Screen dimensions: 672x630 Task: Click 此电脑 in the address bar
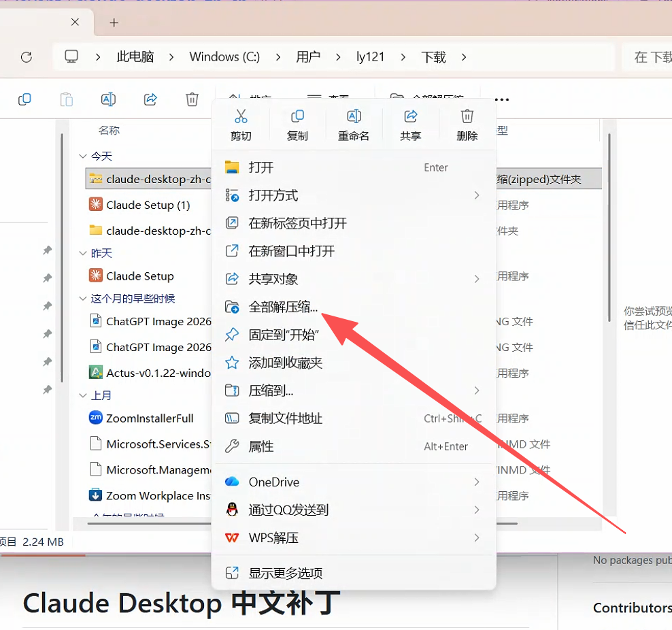pos(135,56)
